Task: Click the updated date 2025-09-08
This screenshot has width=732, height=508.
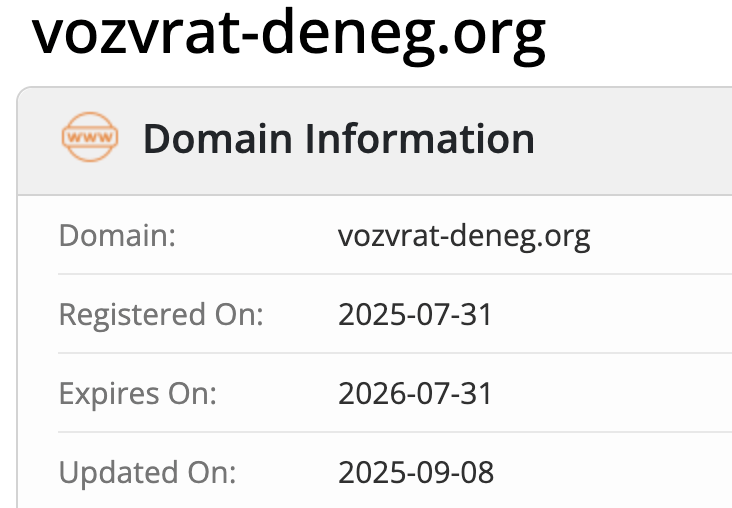Action: pyautogui.click(x=416, y=471)
